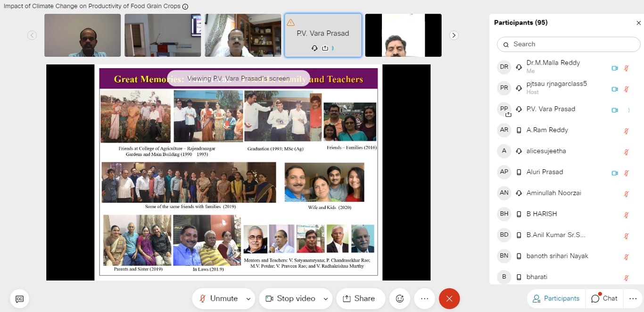Unmute your microphone
Screen dimensions: 644x312
coord(218,298)
